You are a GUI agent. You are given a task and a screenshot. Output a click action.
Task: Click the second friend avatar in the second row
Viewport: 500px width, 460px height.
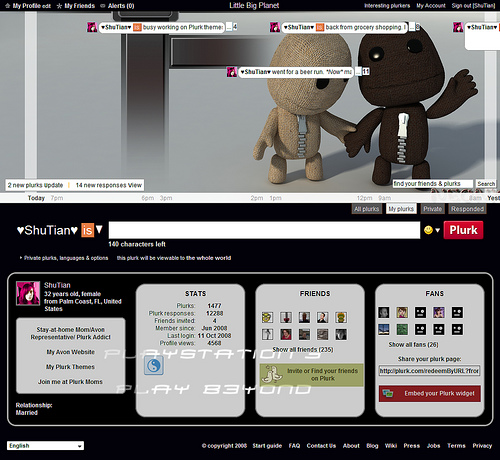click(x=286, y=334)
